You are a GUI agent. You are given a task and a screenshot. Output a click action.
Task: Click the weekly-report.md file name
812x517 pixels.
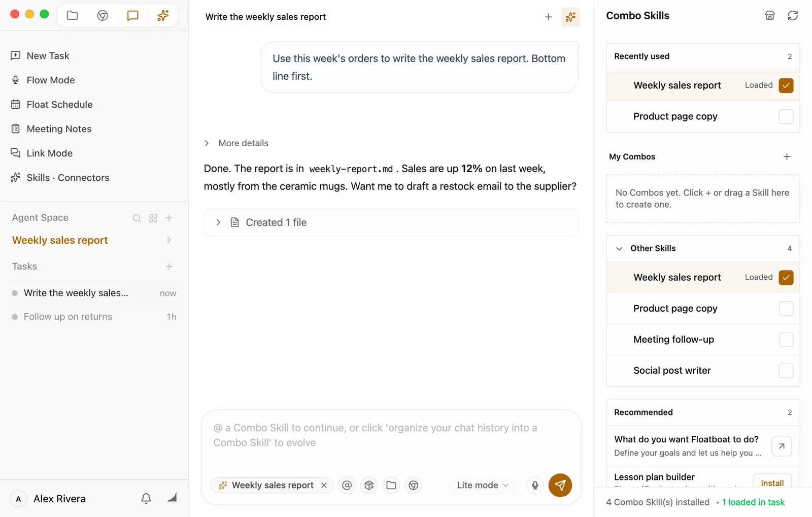tap(351, 169)
